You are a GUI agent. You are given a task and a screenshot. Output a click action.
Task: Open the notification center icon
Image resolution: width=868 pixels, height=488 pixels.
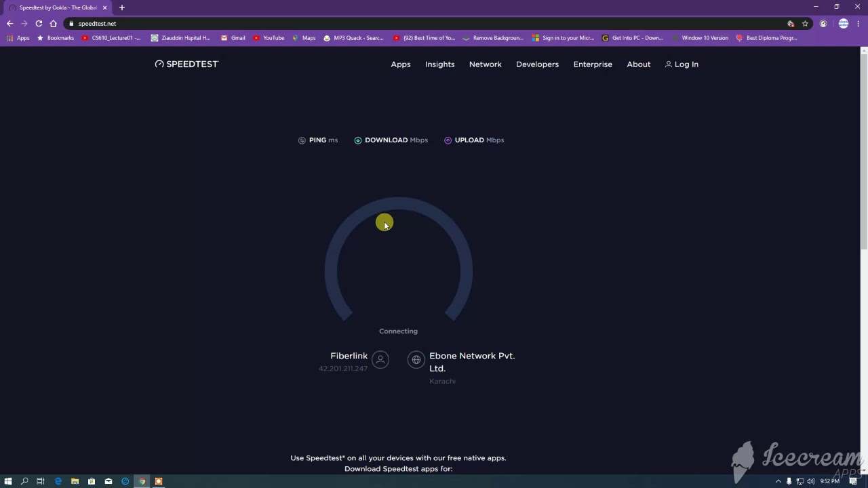click(853, 481)
